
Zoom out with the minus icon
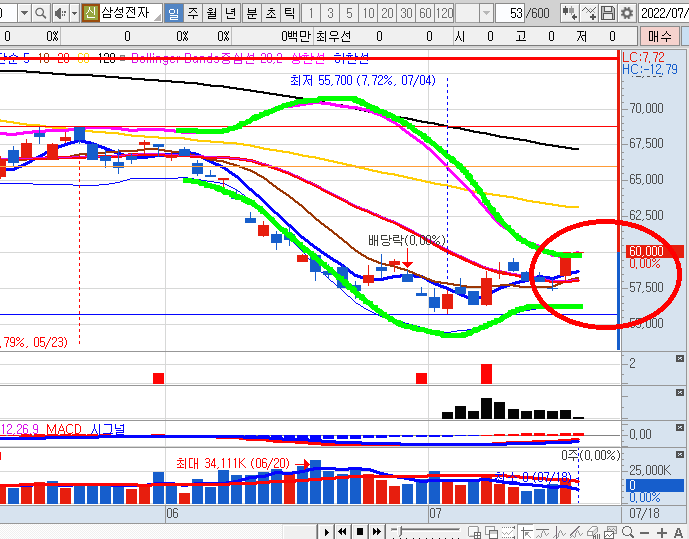tap(643, 530)
